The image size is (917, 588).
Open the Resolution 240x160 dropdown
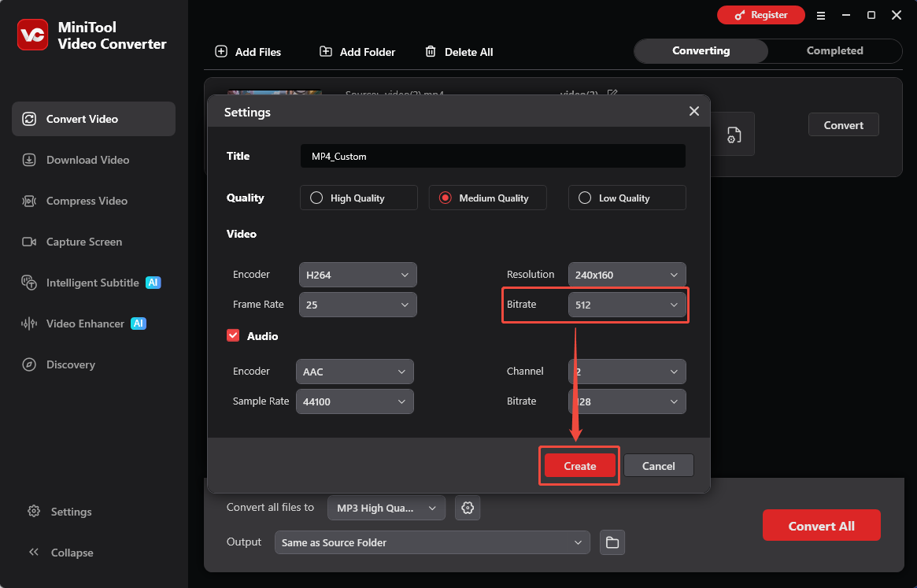point(627,275)
